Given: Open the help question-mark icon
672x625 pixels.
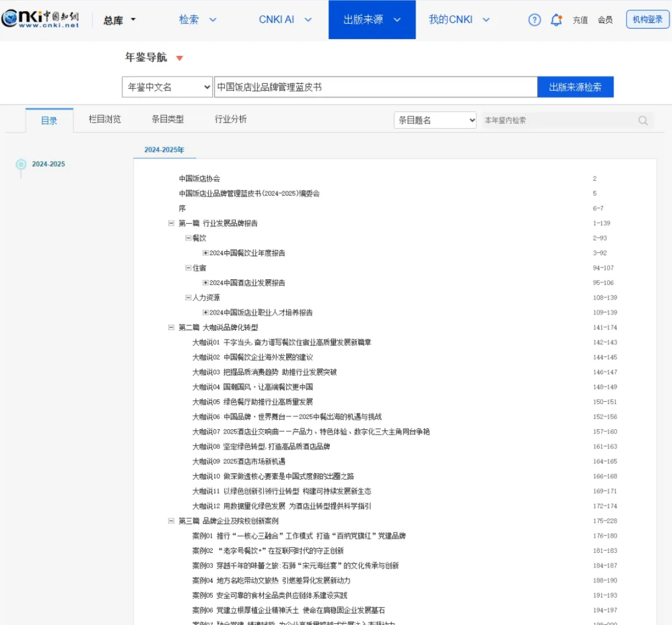Looking at the screenshot, I should [x=534, y=19].
